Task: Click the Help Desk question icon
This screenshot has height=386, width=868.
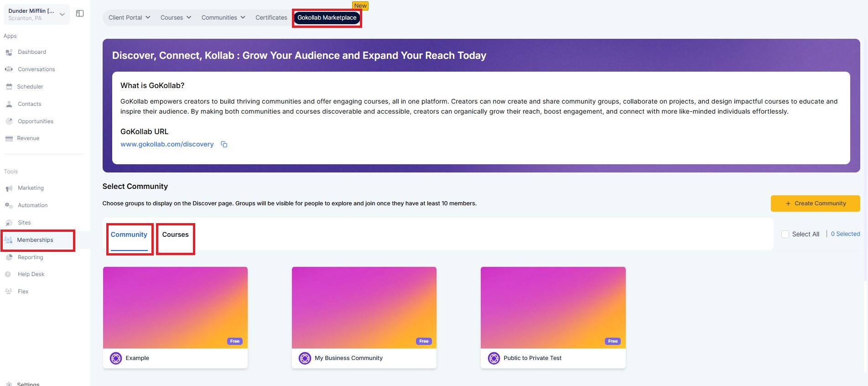Action: coord(8,274)
